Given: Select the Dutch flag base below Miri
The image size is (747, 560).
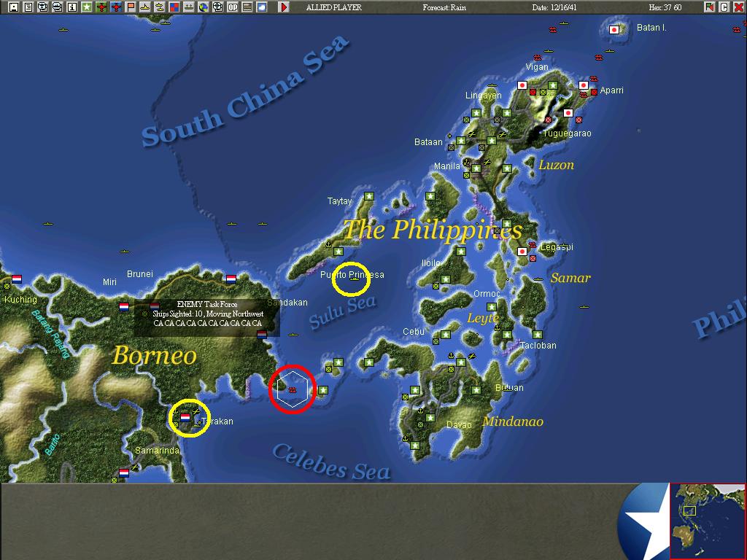Looking at the screenshot, I should pyautogui.click(x=124, y=307).
